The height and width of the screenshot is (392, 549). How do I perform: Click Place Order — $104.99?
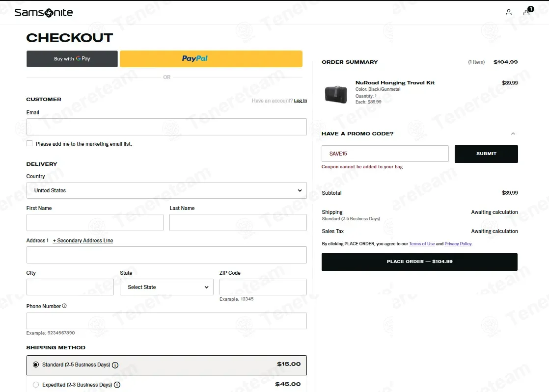(419, 262)
